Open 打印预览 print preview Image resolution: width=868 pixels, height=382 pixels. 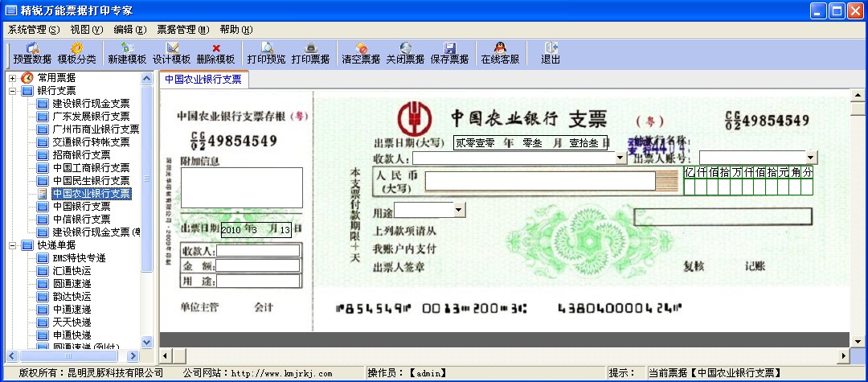[266, 53]
